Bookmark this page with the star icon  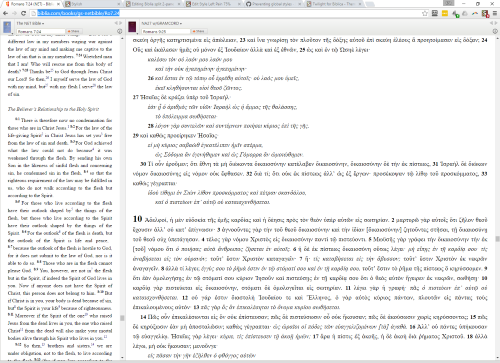(x=425, y=13)
